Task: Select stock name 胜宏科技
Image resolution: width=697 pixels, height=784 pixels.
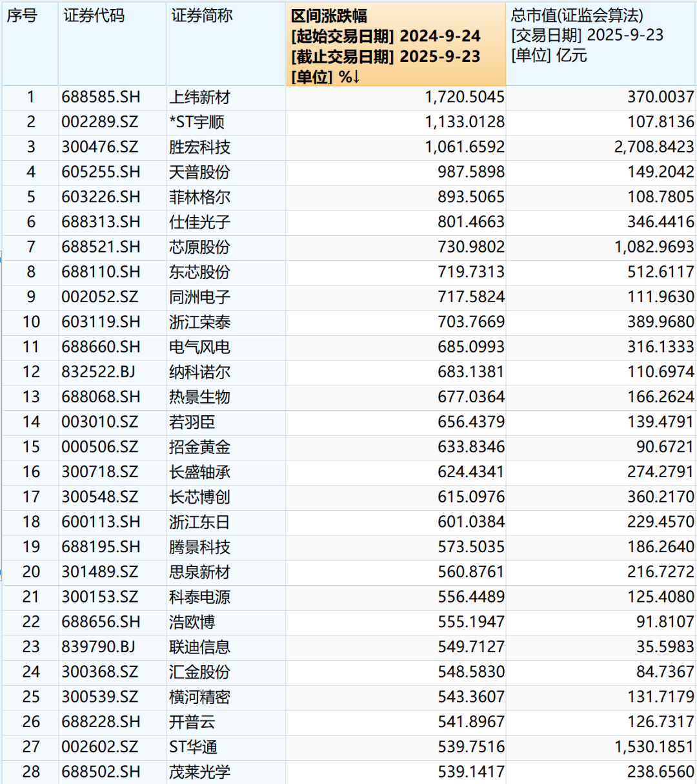Action: (x=199, y=147)
